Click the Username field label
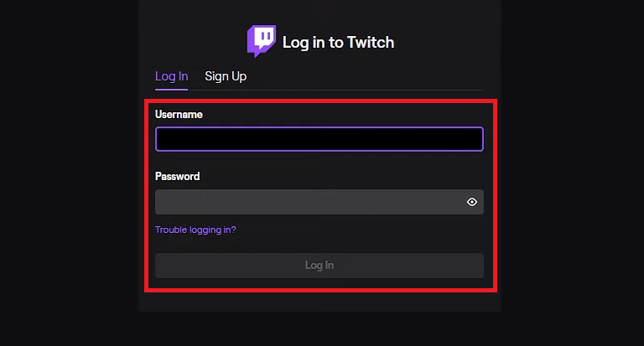This screenshot has width=644, height=346. coord(179,115)
